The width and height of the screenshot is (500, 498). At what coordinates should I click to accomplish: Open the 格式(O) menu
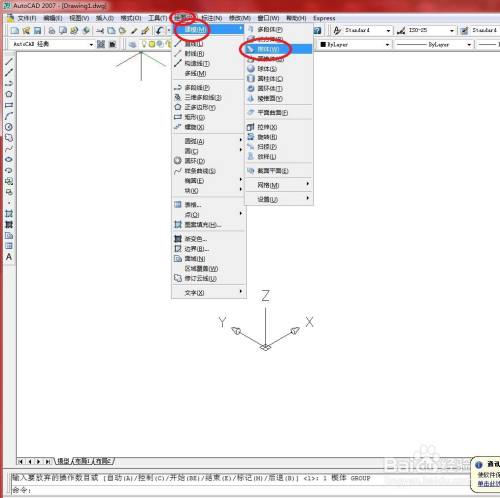coord(131,18)
